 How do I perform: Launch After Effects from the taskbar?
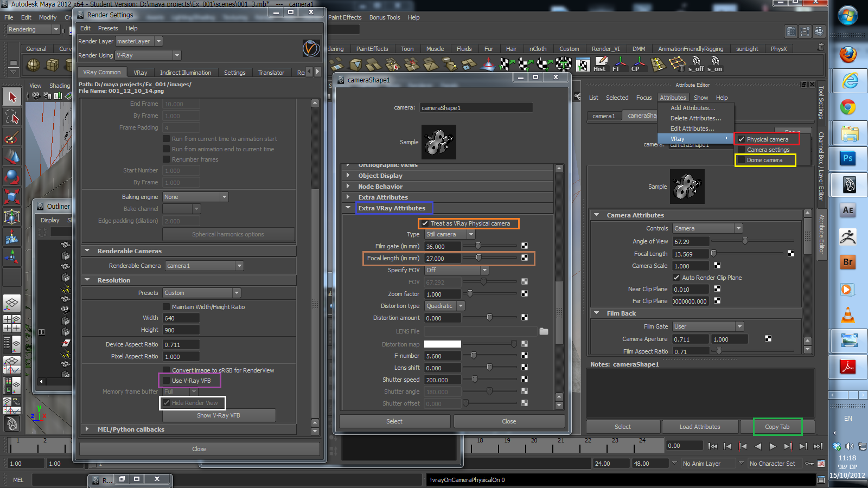pyautogui.click(x=848, y=210)
